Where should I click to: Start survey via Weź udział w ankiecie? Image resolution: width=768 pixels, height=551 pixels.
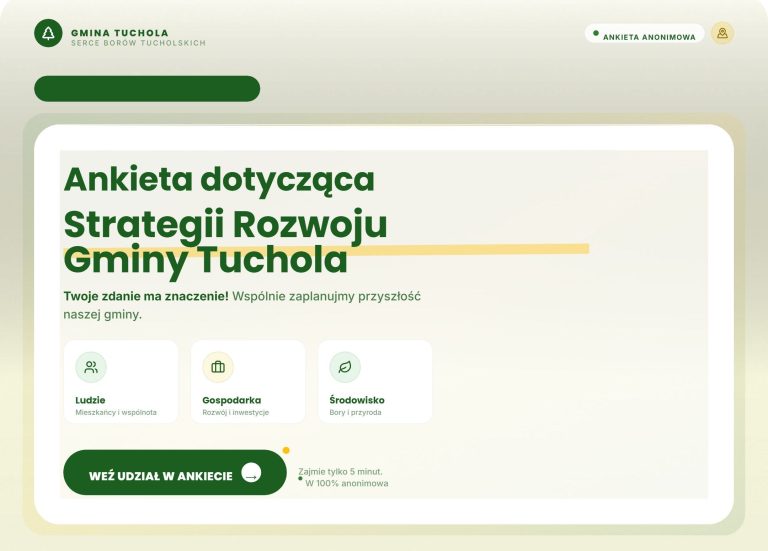pos(175,473)
